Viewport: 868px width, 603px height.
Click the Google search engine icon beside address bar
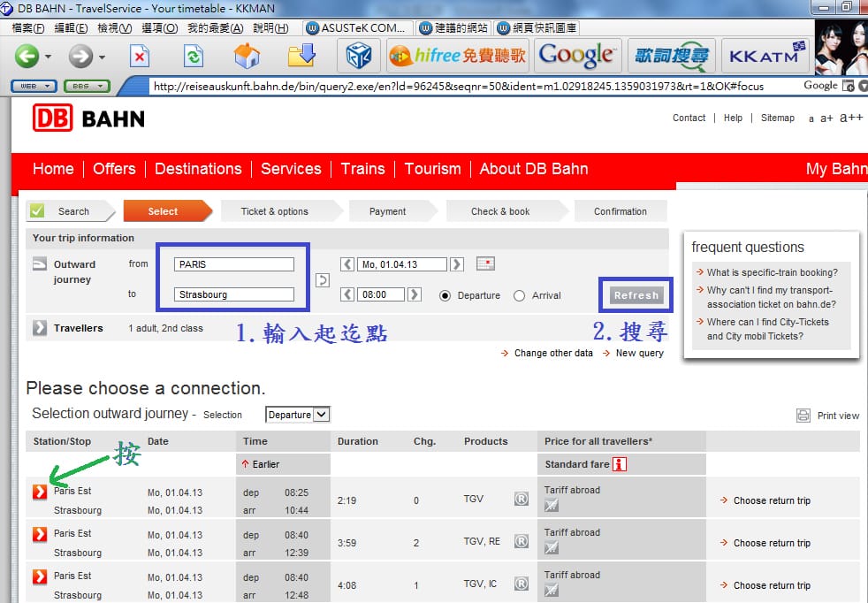point(848,86)
